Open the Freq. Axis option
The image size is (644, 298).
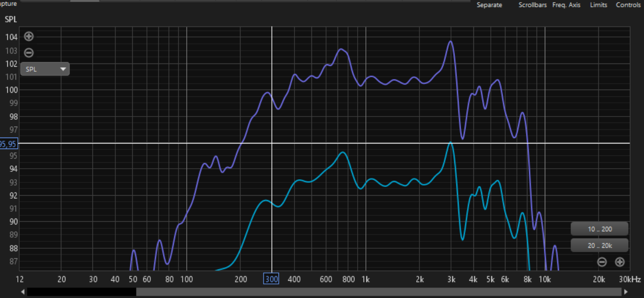[566, 5]
